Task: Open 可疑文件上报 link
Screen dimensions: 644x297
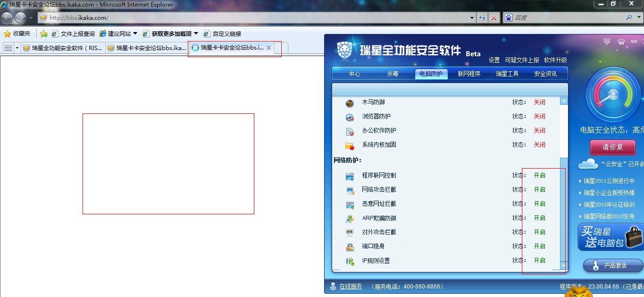Action: (522, 60)
